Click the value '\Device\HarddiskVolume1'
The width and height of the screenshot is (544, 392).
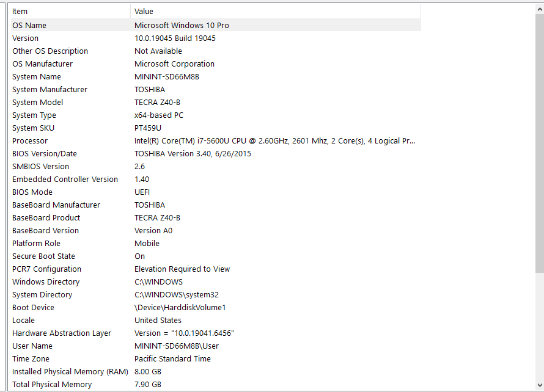click(x=180, y=307)
